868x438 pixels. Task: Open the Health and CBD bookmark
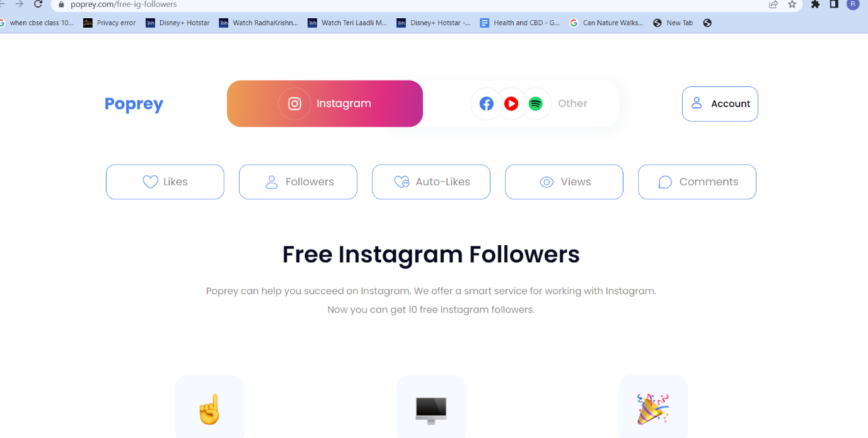[520, 23]
